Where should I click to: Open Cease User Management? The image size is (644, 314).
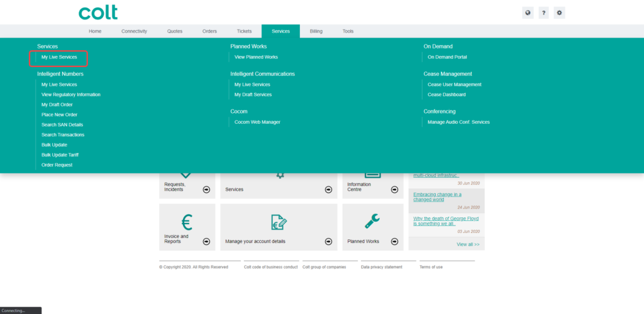(x=454, y=84)
